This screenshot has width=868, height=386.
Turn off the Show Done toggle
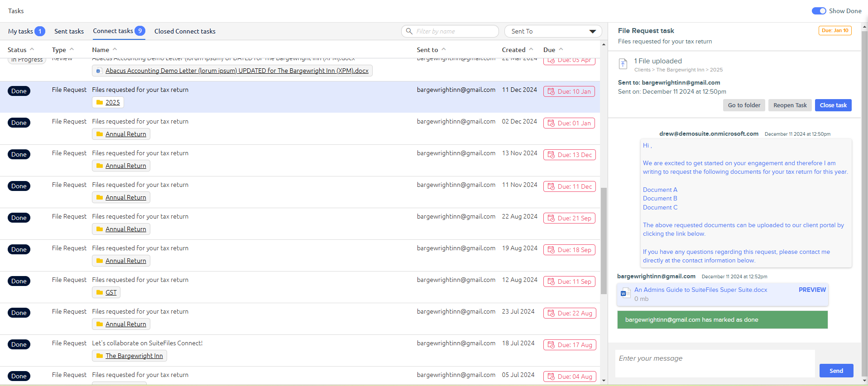819,11
